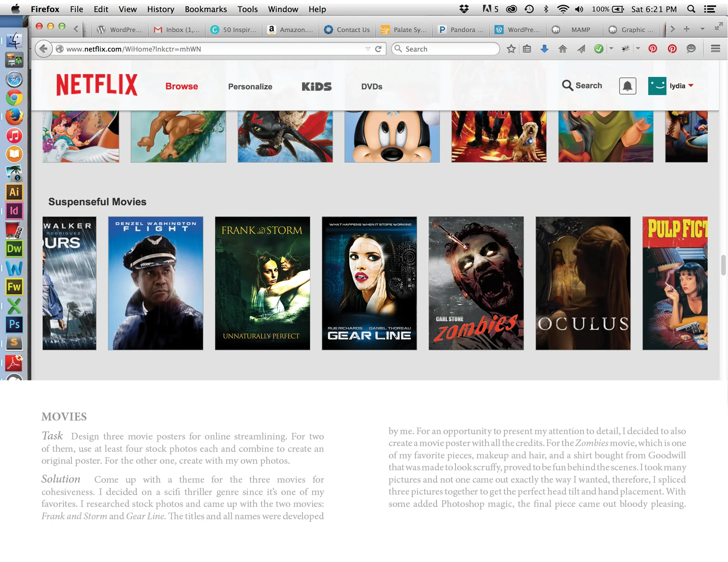Screen dimensions: 728x562
Task: Click the Mickey Mouse thumbnail
Action: [x=392, y=137]
